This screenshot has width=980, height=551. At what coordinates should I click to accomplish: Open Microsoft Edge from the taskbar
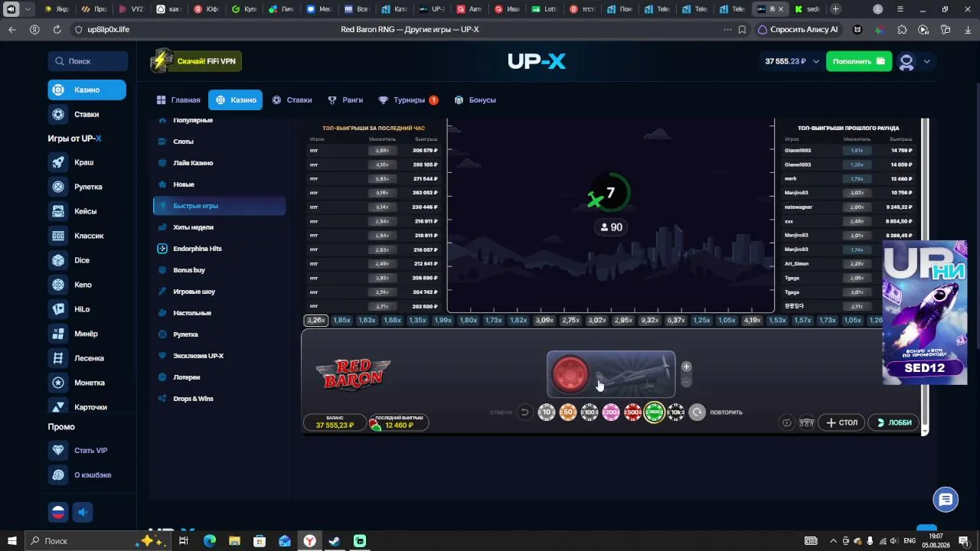[209, 541]
